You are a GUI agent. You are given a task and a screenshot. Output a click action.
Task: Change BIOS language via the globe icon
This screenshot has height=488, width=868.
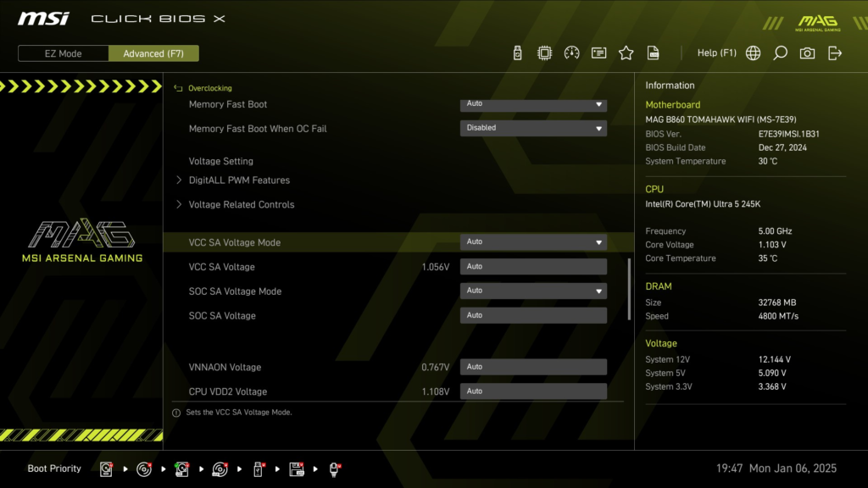click(753, 52)
